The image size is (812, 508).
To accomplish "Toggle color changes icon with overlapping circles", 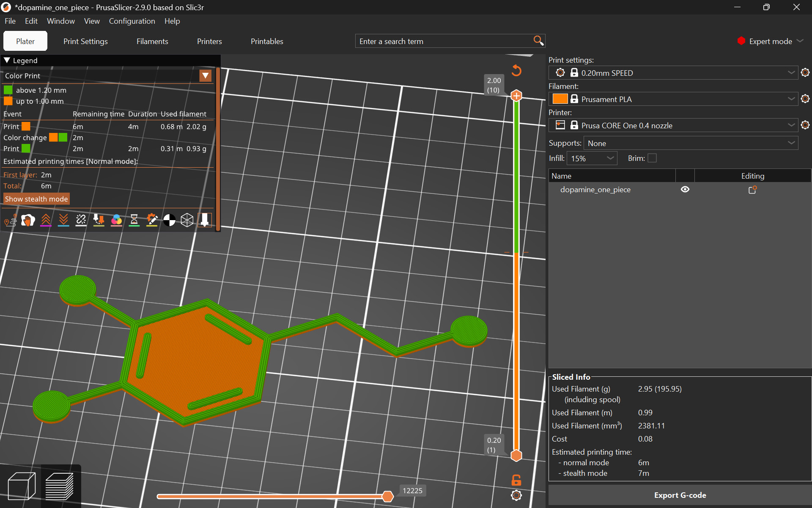I will pos(116,220).
